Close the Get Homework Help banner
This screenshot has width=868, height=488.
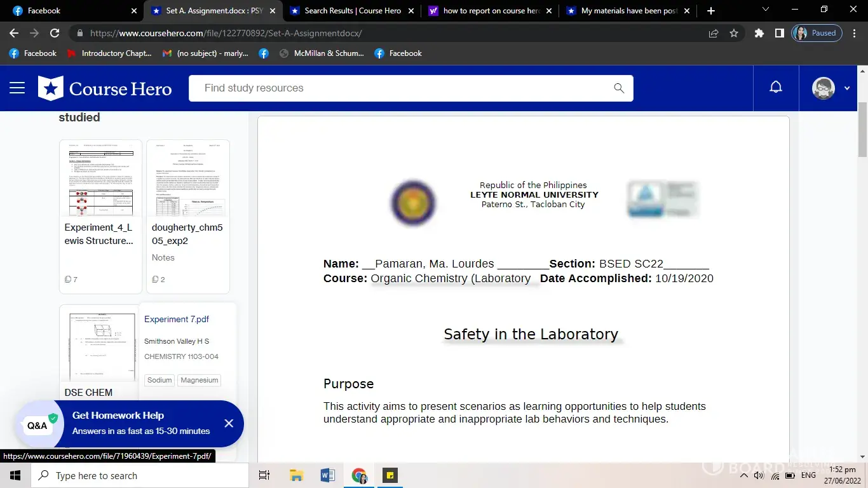point(229,423)
